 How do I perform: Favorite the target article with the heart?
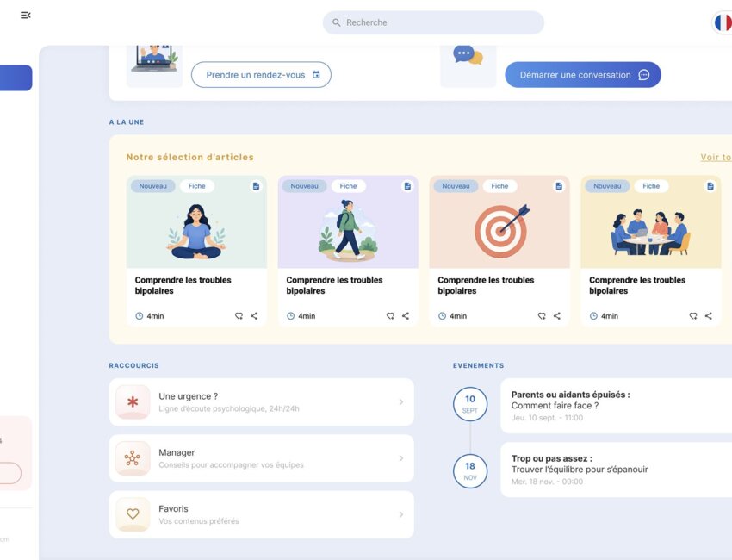click(542, 315)
